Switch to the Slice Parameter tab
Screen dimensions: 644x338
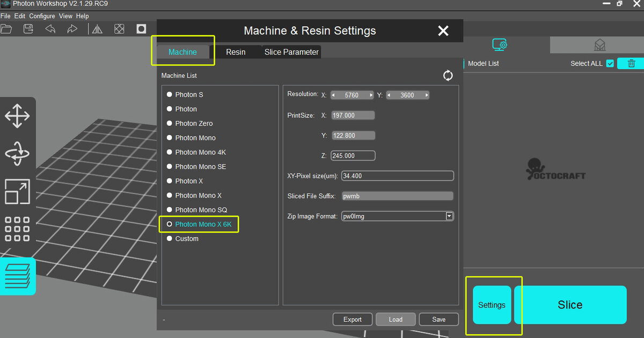(291, 52)
